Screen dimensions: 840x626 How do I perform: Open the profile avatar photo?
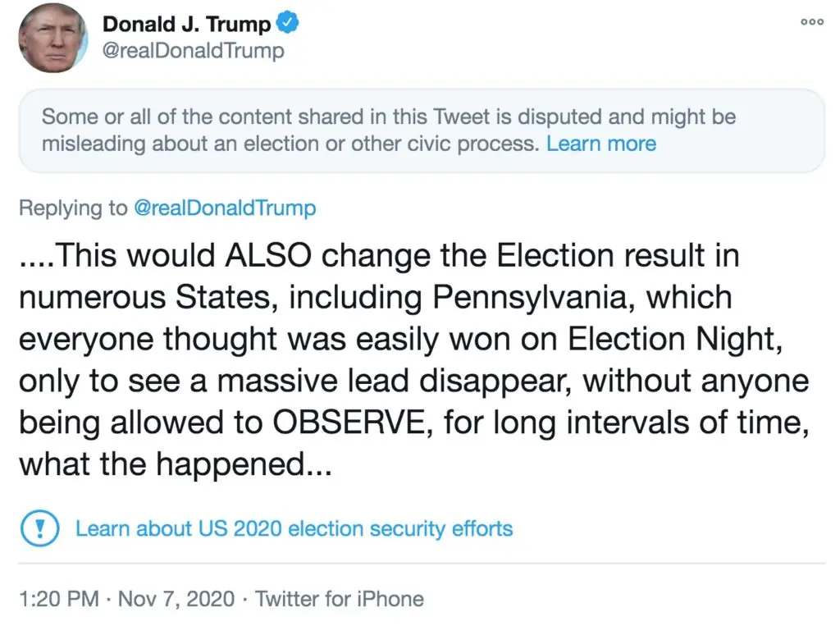[x=53, y=38]
